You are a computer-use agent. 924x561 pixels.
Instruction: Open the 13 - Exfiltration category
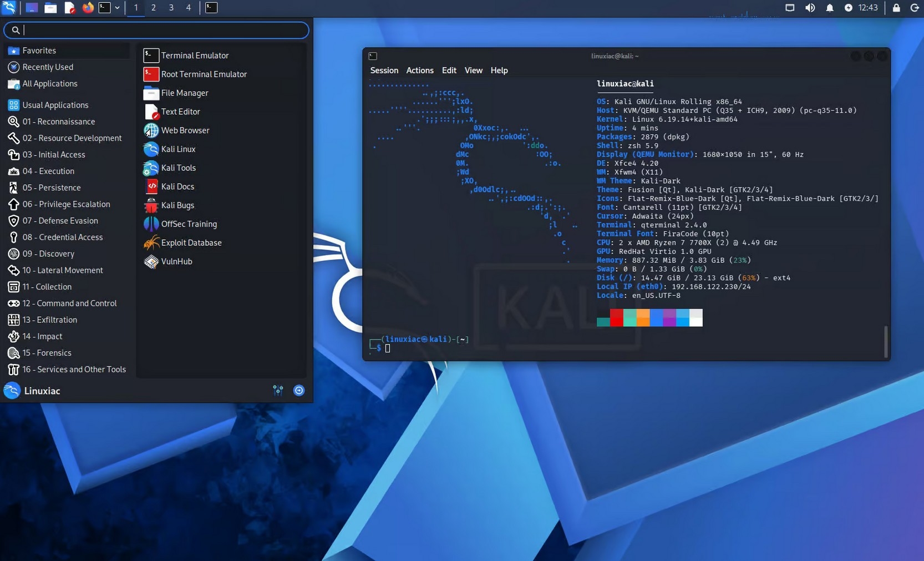tap(67, 320)
